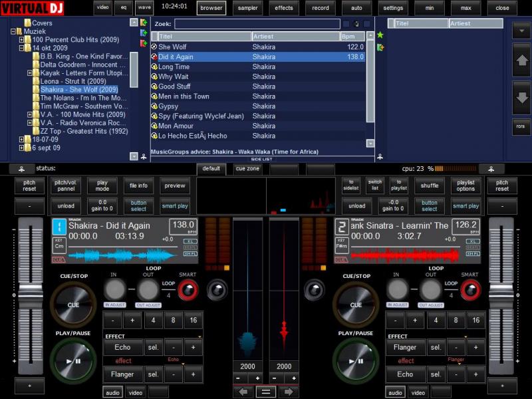Start right deck with PLAY/PAUSE button
532x399 pixels.
[x=356, y=361]
